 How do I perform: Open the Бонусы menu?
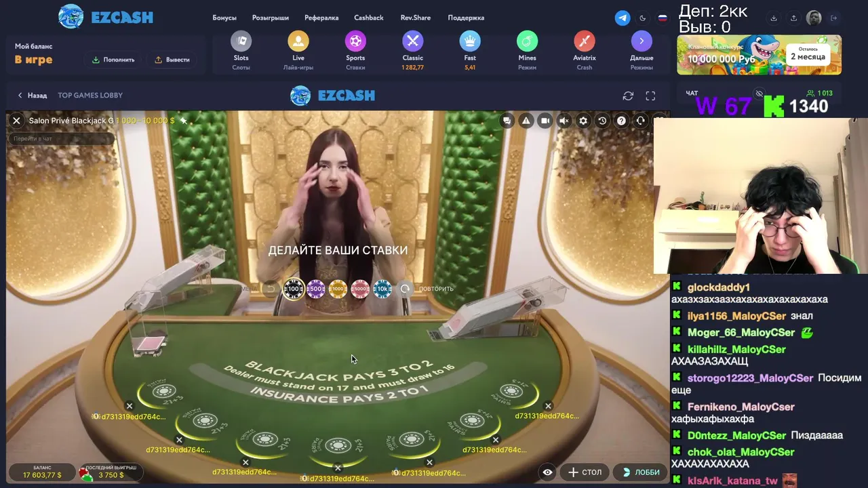point(224,18)
